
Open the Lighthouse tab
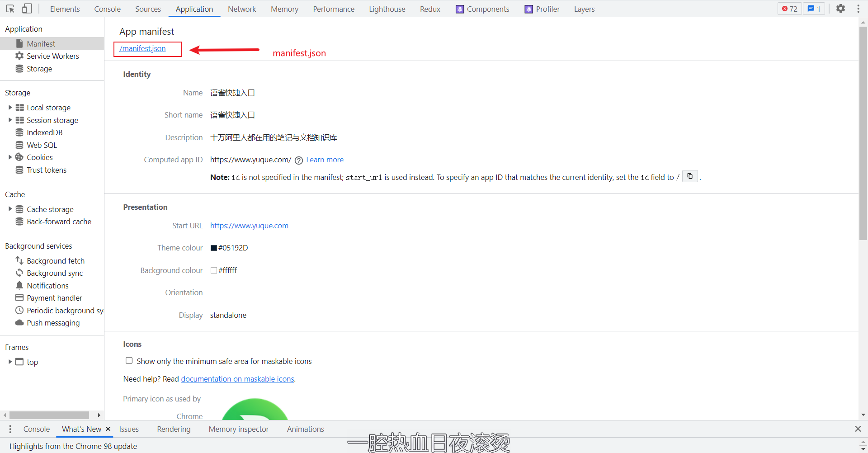(387, 9)
